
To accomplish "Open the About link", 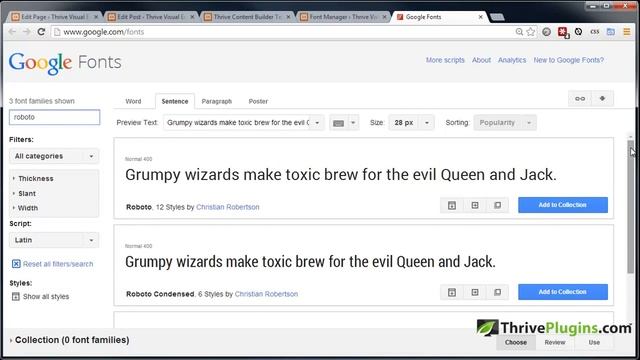I will [x=481, y=60].
